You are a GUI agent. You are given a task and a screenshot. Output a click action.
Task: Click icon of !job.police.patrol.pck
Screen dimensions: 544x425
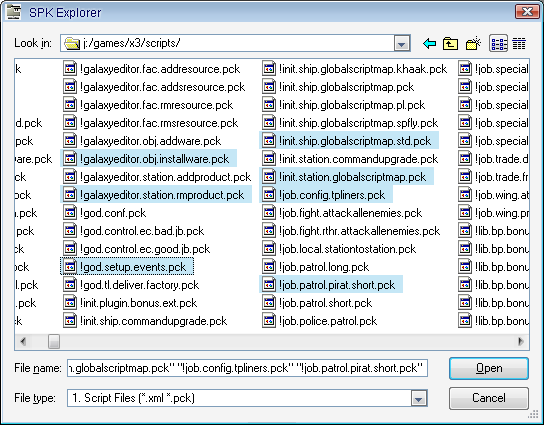coord(269,321)
